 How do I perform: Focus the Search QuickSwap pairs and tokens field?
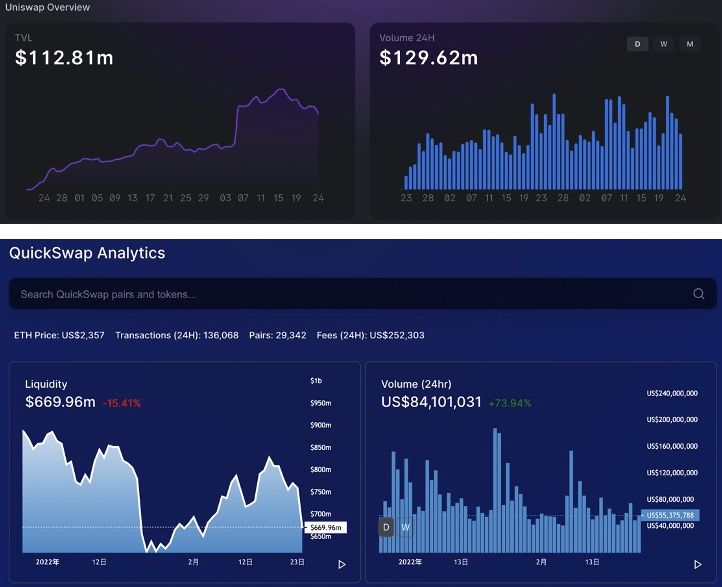[362, 294]
